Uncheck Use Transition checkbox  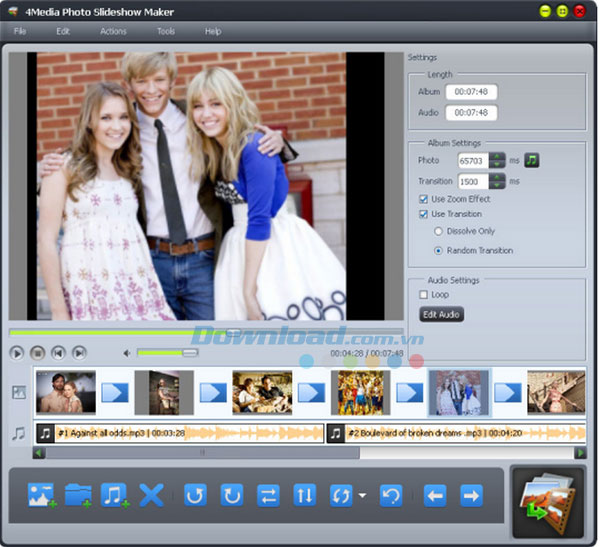click(423, 214)
